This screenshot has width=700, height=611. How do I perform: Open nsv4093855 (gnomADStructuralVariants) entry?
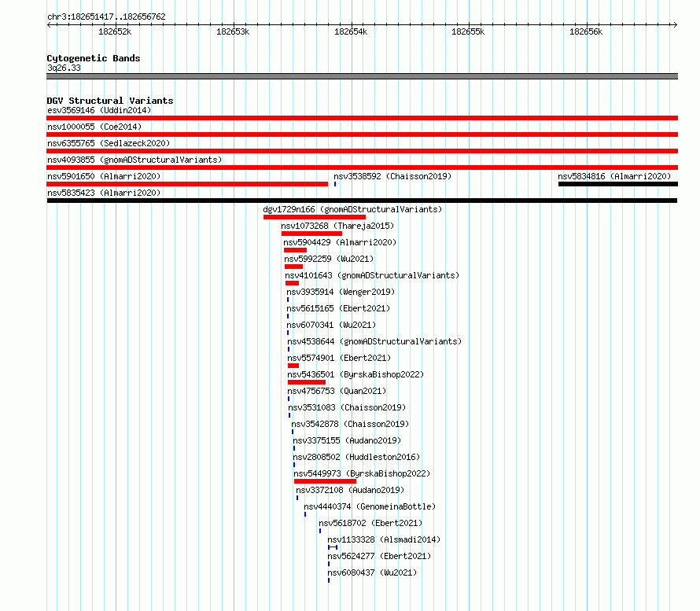[134, 160]
